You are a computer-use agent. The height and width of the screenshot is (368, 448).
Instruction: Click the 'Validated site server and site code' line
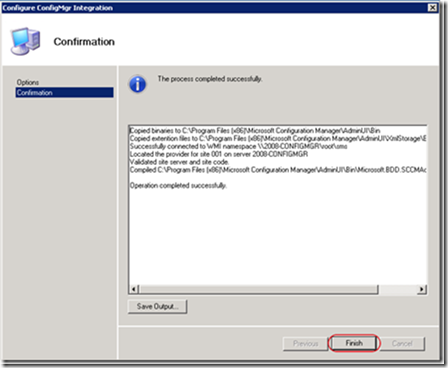click(179, 162)
